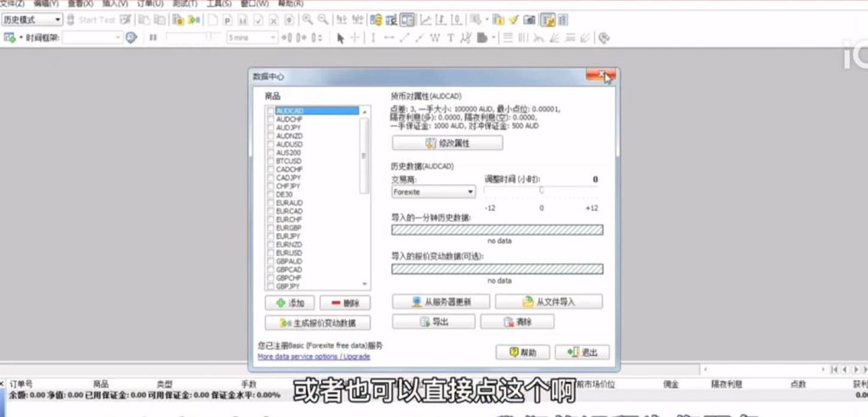Open the 5 mins dropdown
Image resolution: width=868 pixels, height=417 pixels.
pos(252,37)
